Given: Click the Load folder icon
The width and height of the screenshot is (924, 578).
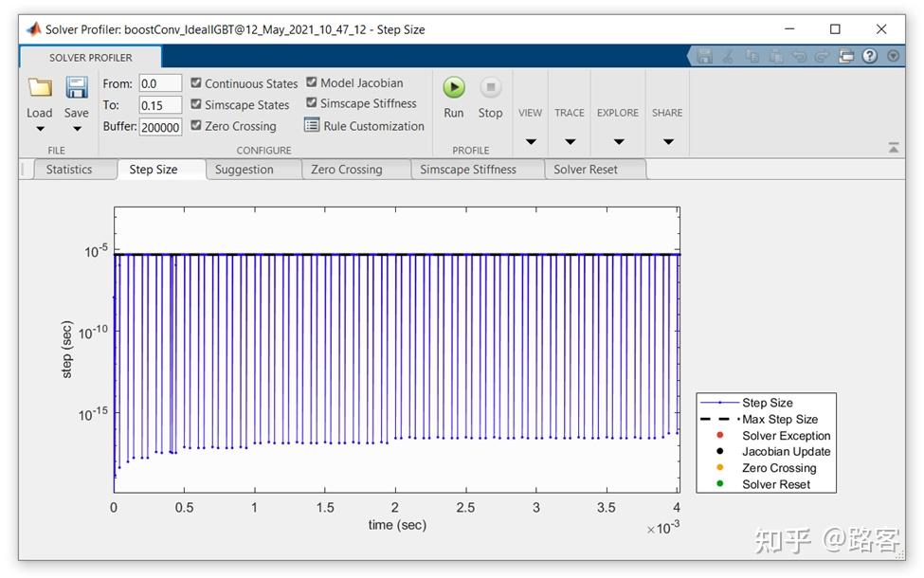Looking at the screenshot, I should [40, 89].
